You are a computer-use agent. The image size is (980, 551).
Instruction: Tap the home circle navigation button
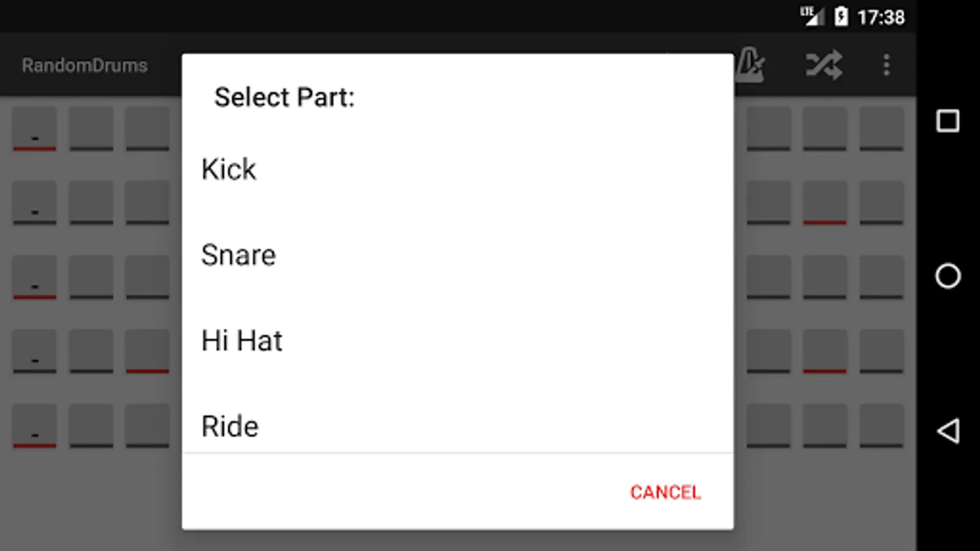[x=947, y=277]
